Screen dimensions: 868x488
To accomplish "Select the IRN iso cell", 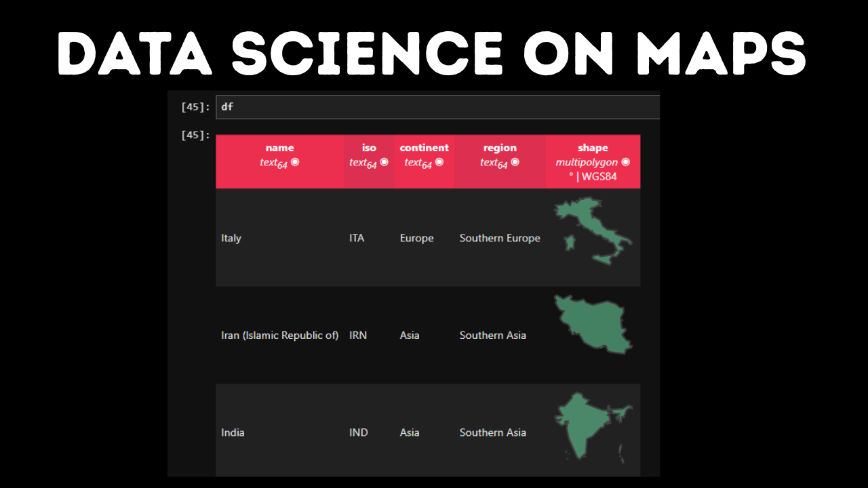I will tap(369, 335).
